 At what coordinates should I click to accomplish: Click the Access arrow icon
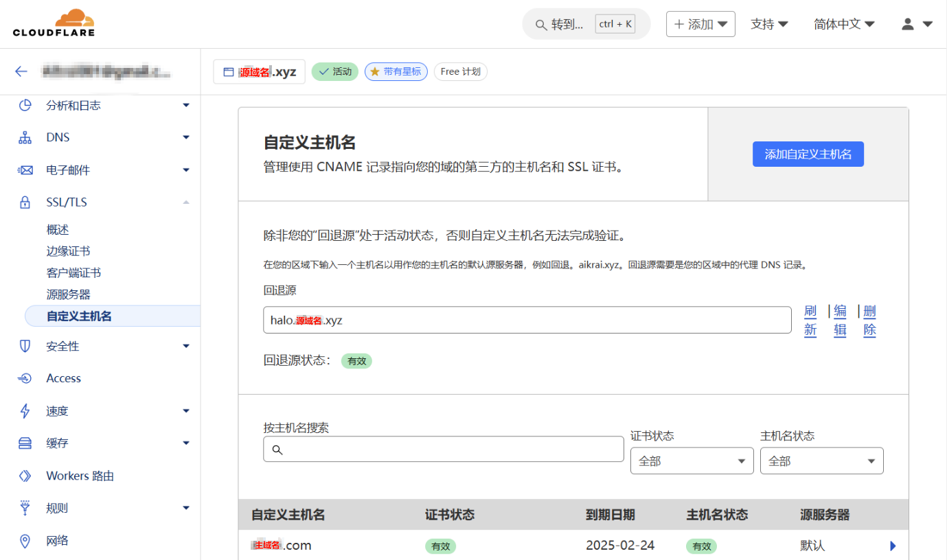pyautogui.click(x=25, y=378)
